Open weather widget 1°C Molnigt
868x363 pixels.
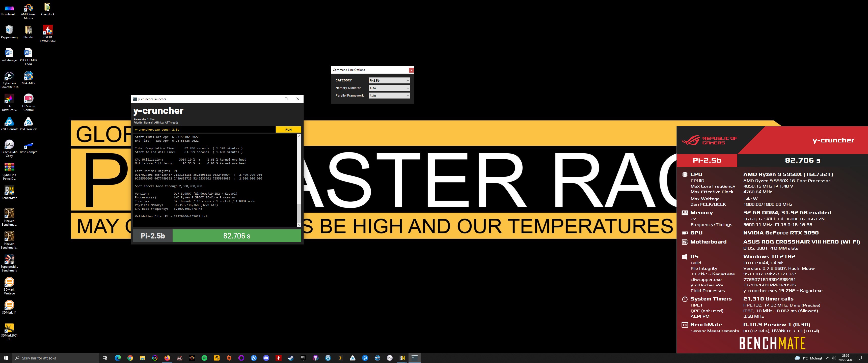tap(808, 358)
